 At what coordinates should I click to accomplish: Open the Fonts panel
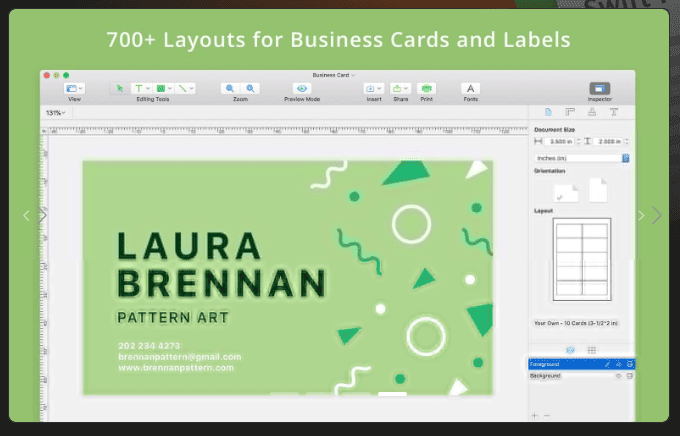click(x=470, y=89)
